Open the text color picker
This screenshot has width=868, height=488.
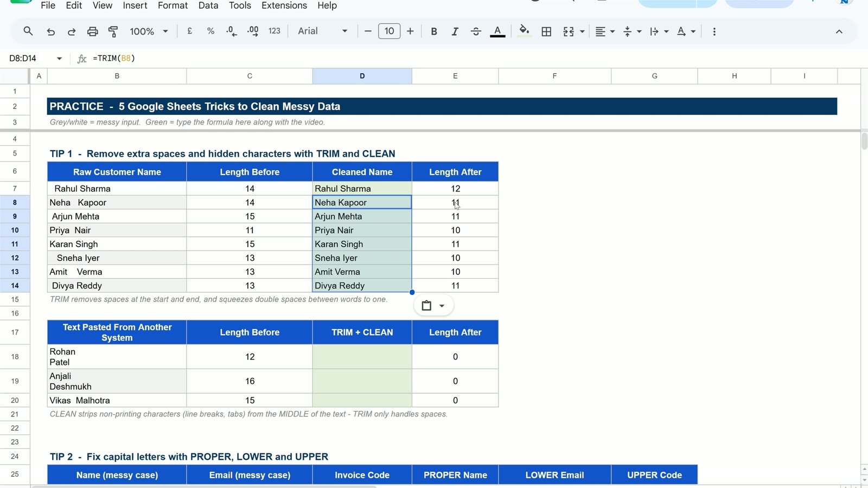pos(497,31)
